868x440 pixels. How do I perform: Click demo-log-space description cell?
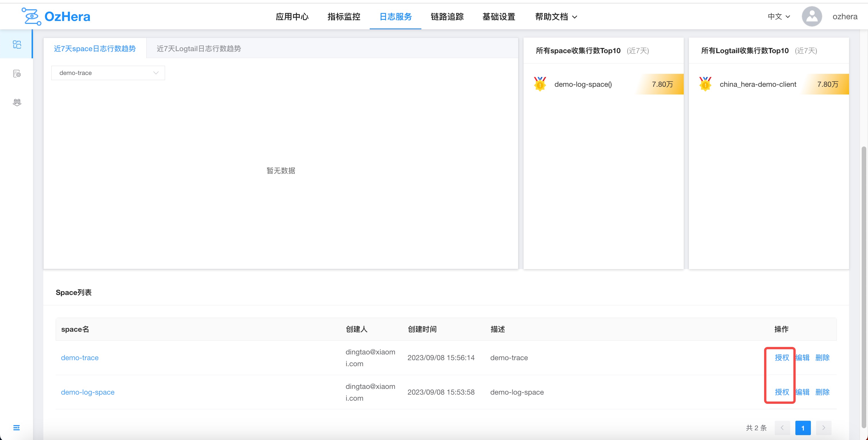pos(517,392)
